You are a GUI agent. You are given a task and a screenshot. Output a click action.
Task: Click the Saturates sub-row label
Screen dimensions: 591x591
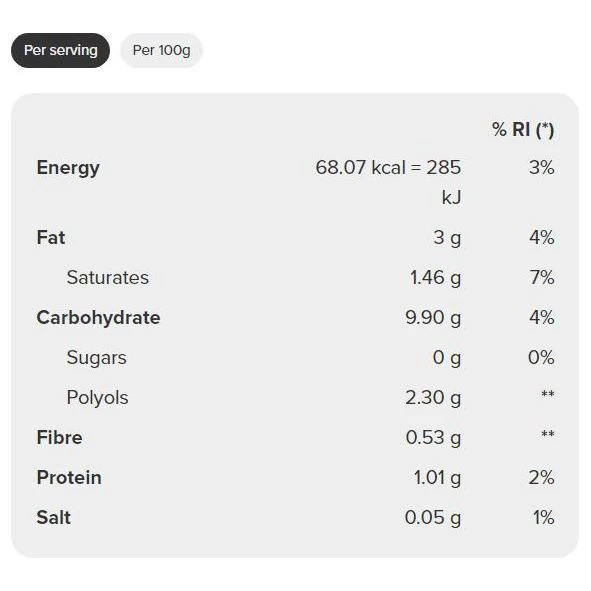(108, 277)
